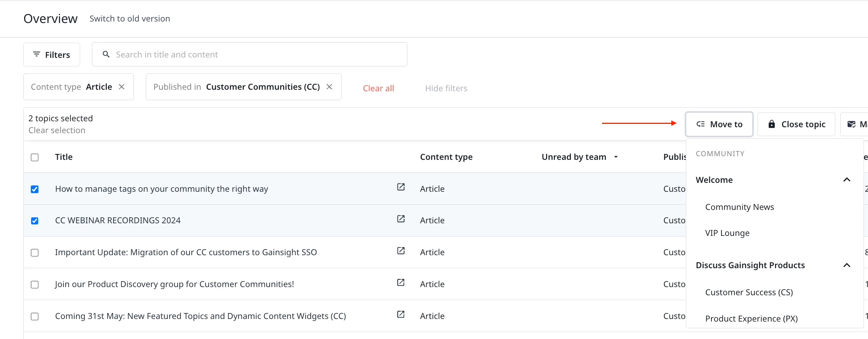The height and width of the screenshot is (339, 868).
Task: Check the Gainsight SSO migration article checkbox
Action: pyautogui.click(x=35, y=253)
